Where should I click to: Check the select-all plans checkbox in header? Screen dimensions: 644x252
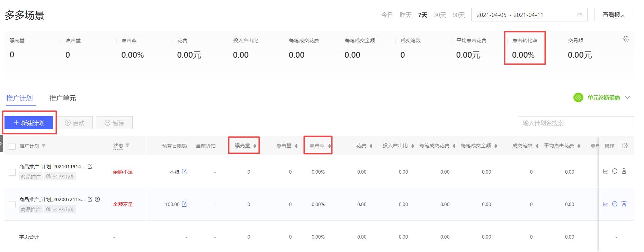click(12, 146)
